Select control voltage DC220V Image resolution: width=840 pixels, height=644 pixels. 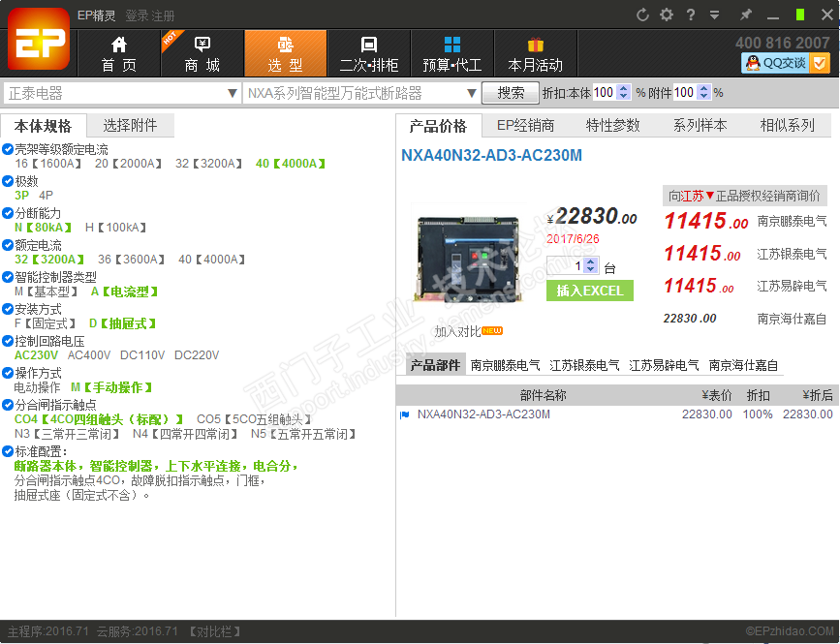(197, 355)
